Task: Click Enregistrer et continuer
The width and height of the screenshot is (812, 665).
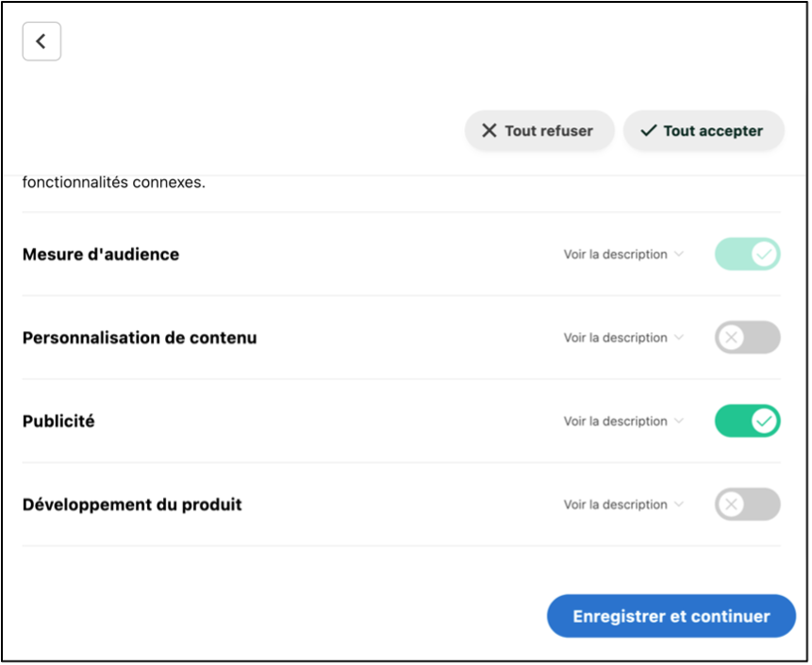Action: 671,617
